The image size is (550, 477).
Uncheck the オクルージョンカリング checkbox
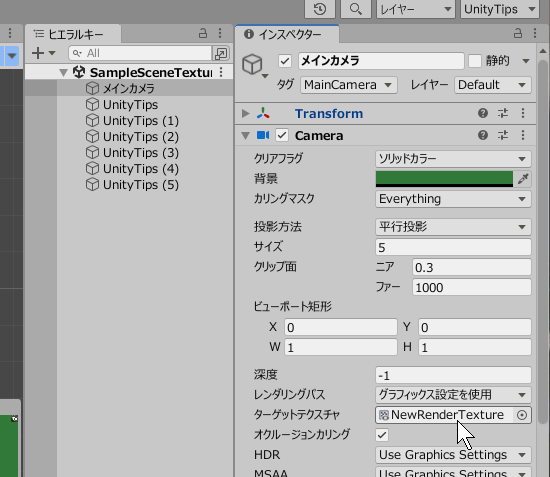point(382,435)
